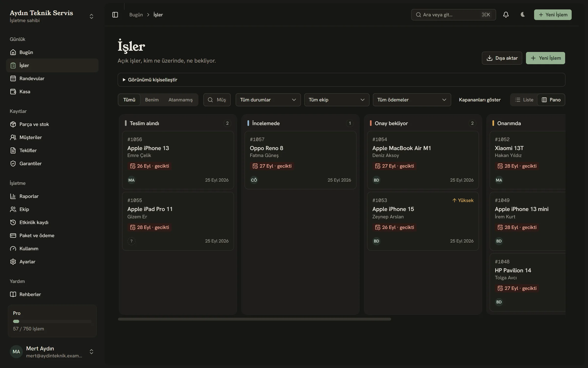Viewport: 588px width, 368px height.
Task: Focus the Müş job search field
Action: click(217, 100)
